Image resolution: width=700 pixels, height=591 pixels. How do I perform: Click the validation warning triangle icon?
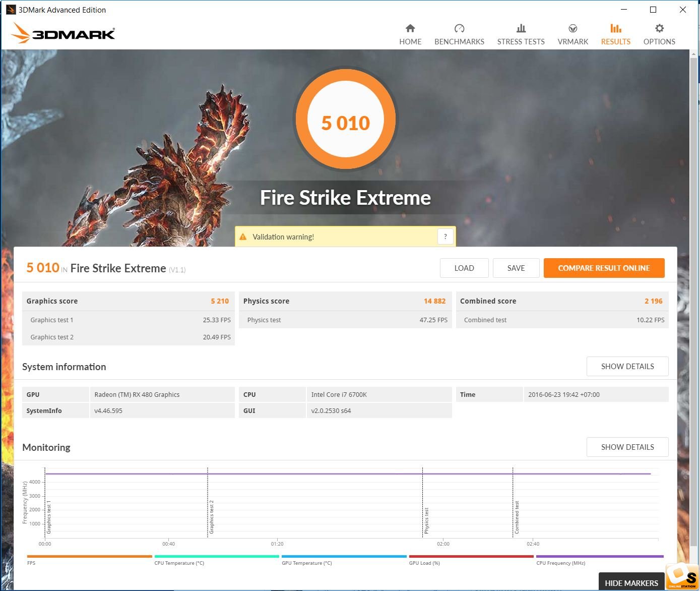point(243,237)
